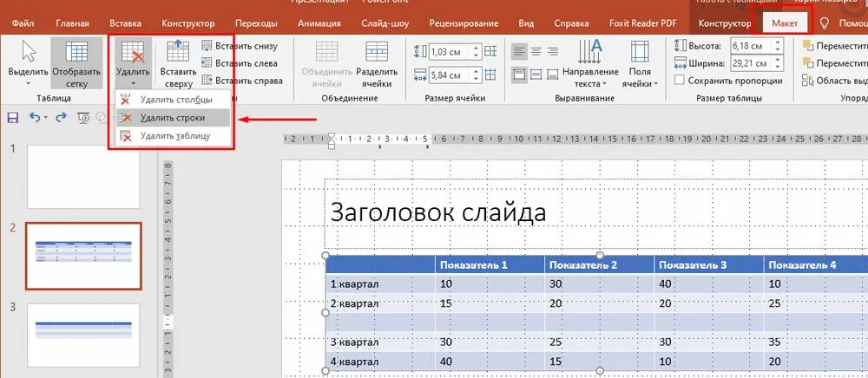Click the 1 квартал table cell
The image size is (868, 378).
[x=380, y=284]
